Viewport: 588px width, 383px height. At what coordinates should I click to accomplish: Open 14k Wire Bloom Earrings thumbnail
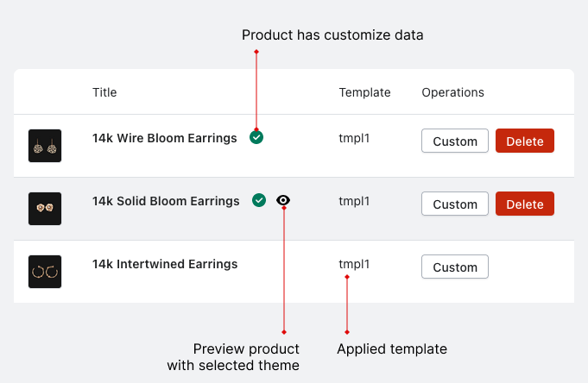(x=45, y=146)
